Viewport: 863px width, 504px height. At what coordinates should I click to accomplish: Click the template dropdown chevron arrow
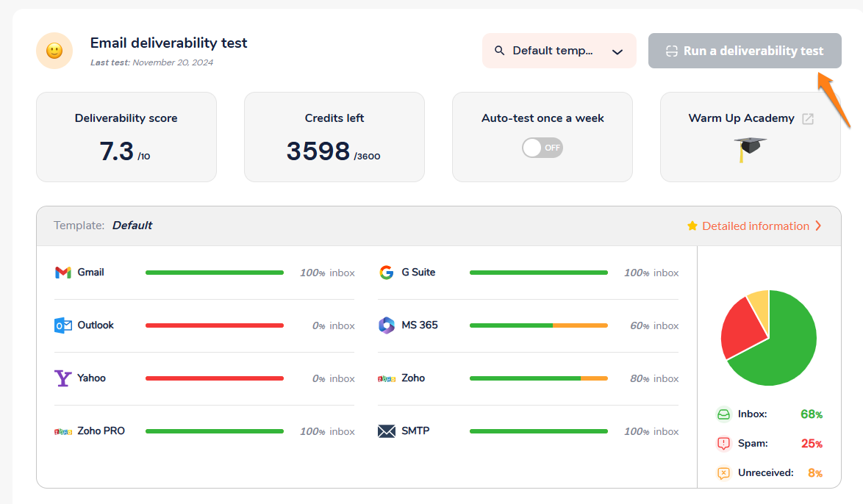[617, 51]
